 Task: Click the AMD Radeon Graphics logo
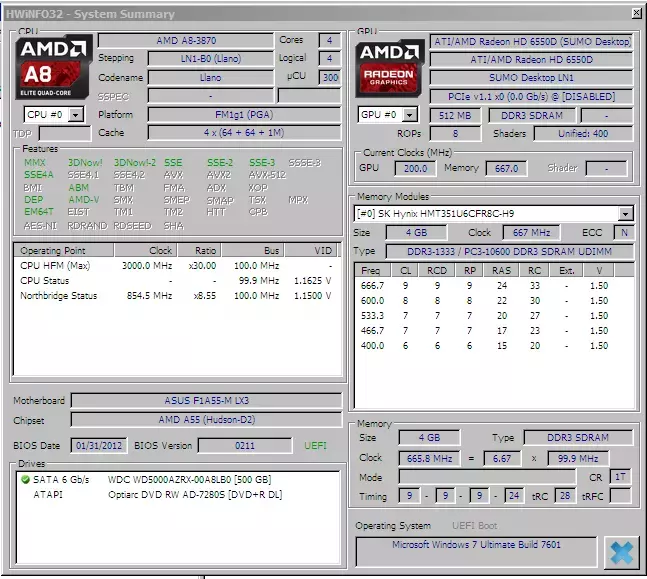389,68
